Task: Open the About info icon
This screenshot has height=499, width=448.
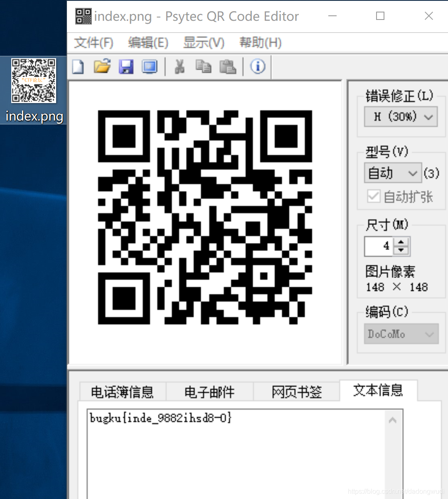Action: pyautogui.click(x=258, y=66)
